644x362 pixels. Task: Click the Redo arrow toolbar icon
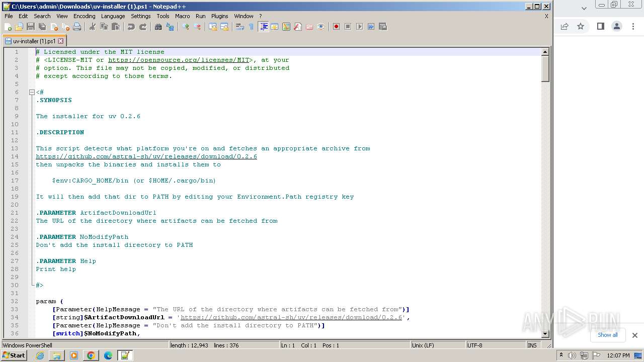click(x=143, y=27)
